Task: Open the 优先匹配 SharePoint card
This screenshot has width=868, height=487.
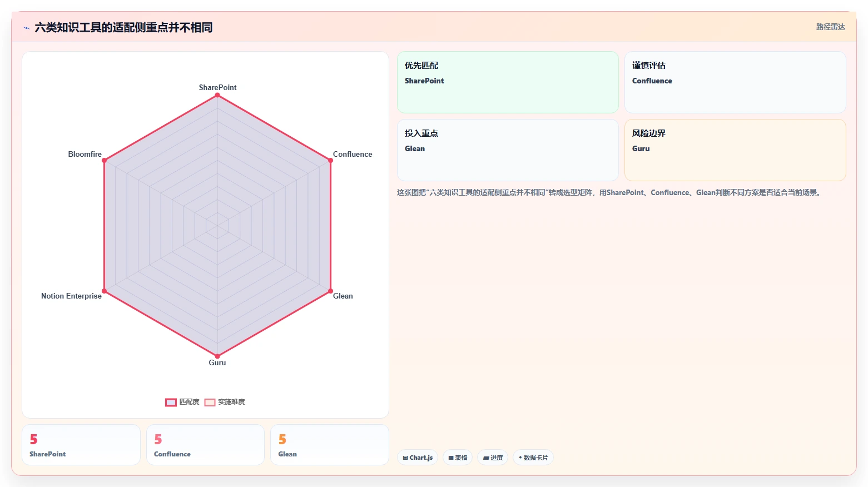Action: (x=508, y=82)
